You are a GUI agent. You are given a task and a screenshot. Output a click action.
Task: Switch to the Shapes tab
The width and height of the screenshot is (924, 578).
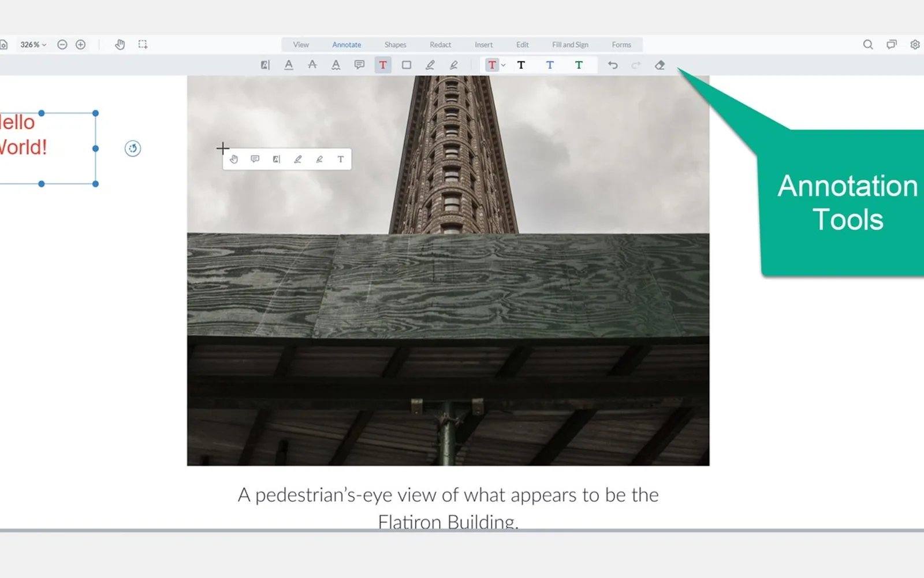click(x=396, y=45)
